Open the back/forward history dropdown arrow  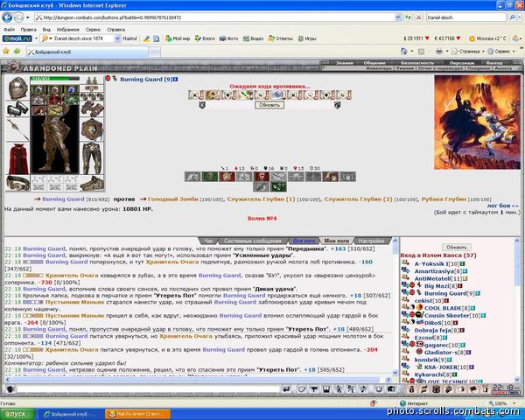pyautogui.click(x=28, y=17)
